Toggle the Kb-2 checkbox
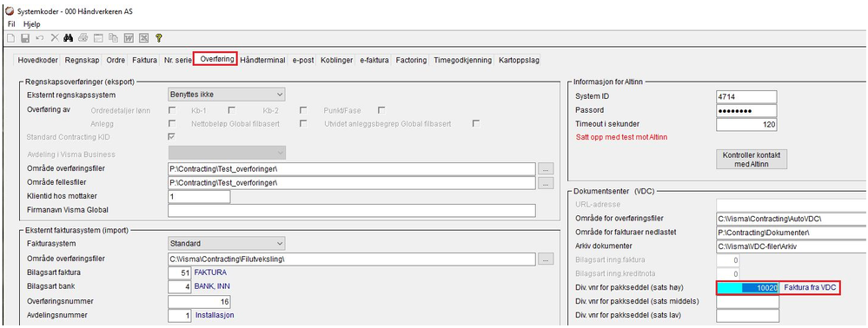Image resolution: width=868 pixels, height=328 pixels. 303,110
